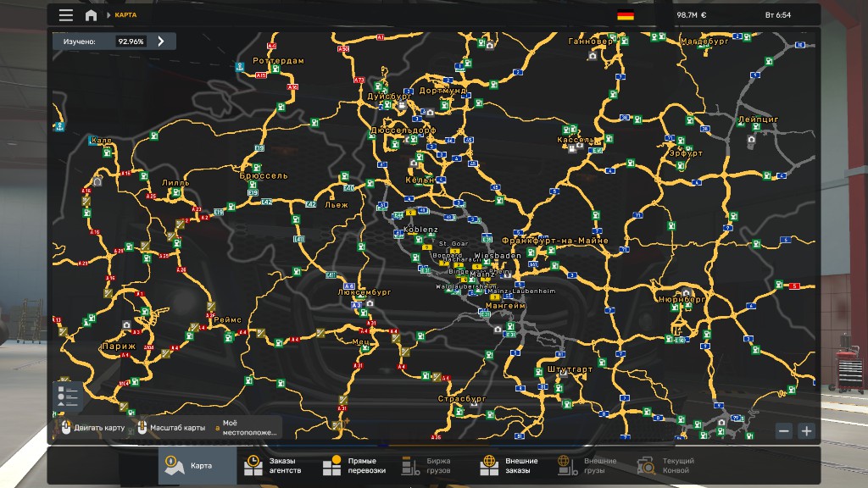The width and height of the screenshot is (868, 488).
Task: Open the Прямые перевозки tab
Action: (355, 466)
